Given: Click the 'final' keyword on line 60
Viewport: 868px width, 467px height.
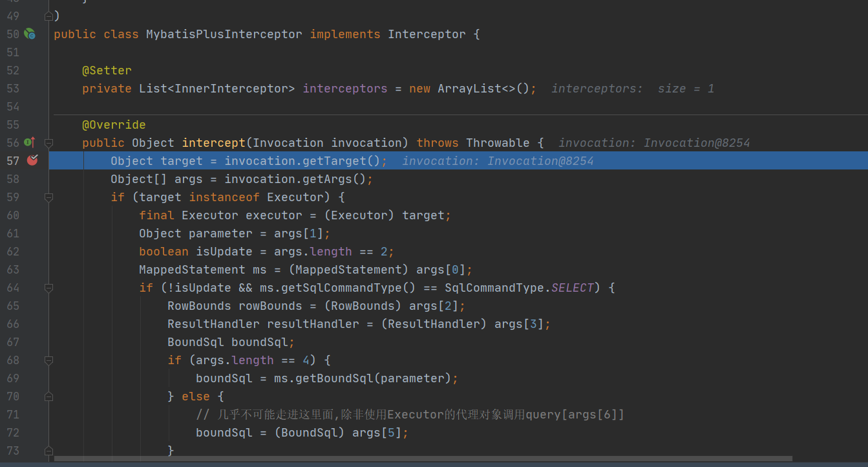Looking at the screenshot, I should 156,215.
